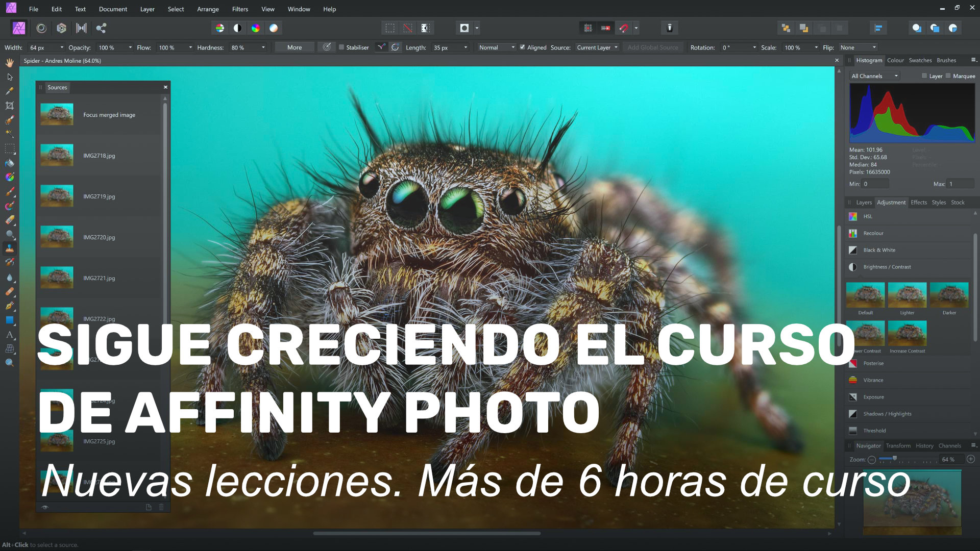
Task: Click the alignment toolbar icon
Action: pyautogui.click(x=878, y=28)
